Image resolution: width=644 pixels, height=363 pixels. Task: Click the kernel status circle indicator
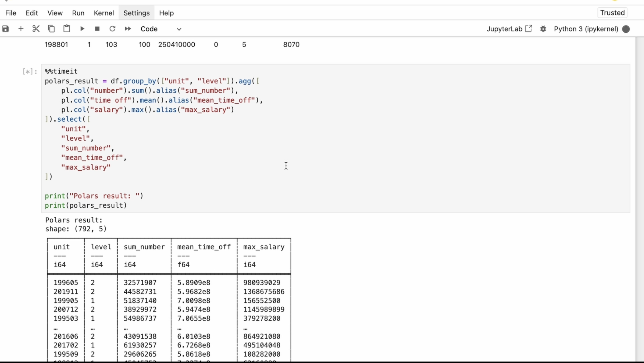point(626,29)
